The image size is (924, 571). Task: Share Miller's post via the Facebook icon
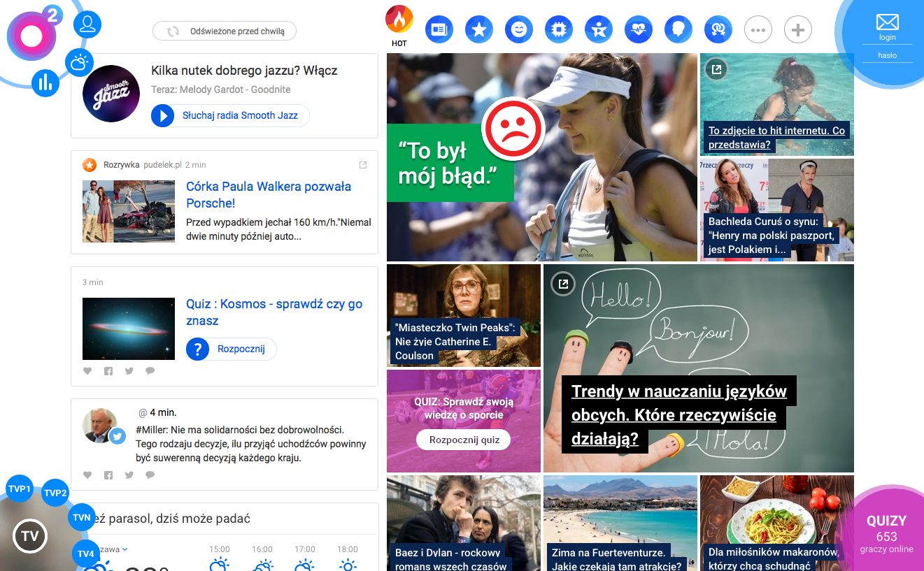108,475
